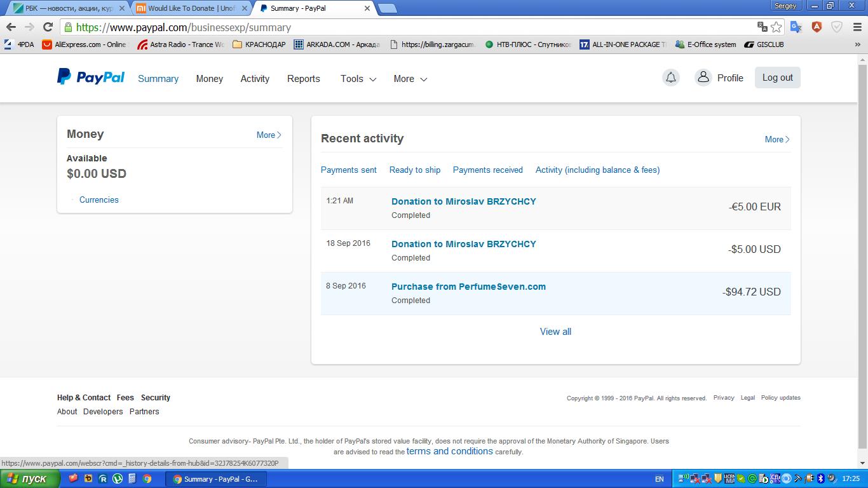Open More in the Money panel
The height and width of the screenshot is (488, 868).
(269, 135)
